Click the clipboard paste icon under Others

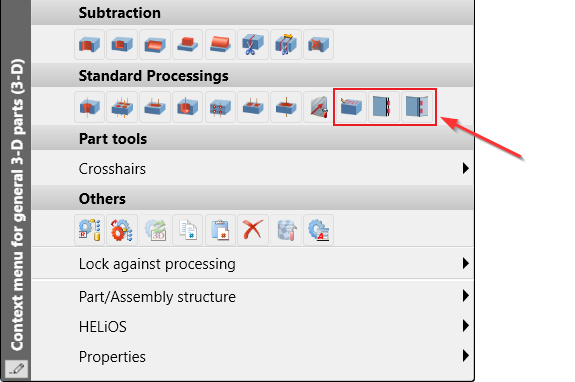pos(220,230)
